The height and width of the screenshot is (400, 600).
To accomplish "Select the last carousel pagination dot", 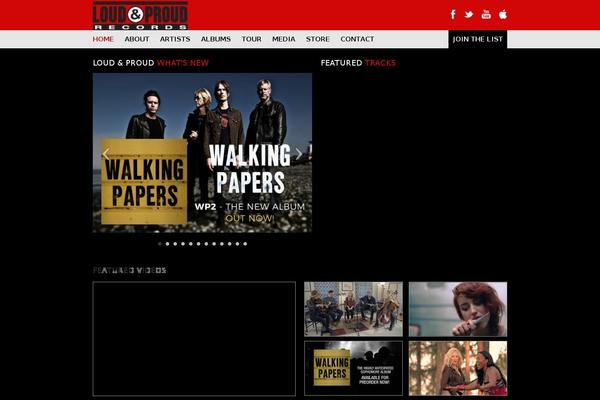I will 245,244.
